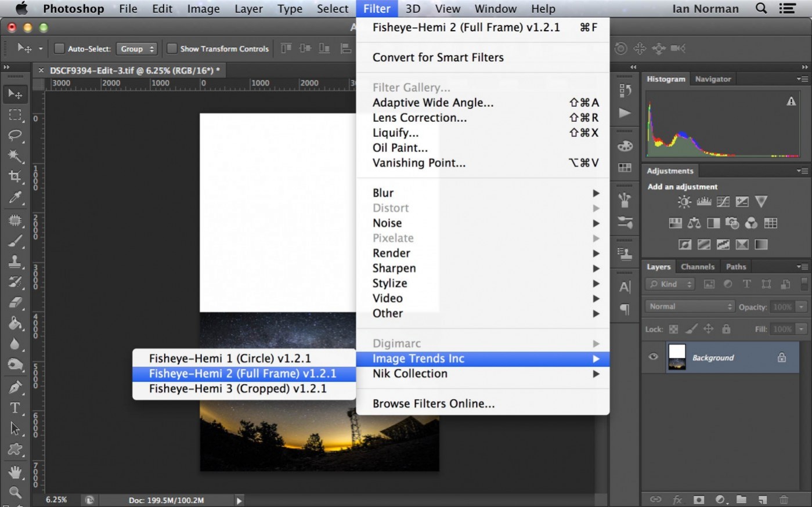Screen dimensions: 812x507
Task: Click the Background layer thumbnail
Action: tap(677, 357)
